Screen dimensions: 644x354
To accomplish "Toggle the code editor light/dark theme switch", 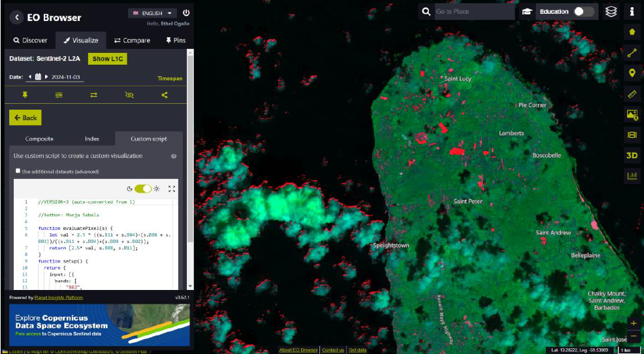I will (x=142, y=189).
